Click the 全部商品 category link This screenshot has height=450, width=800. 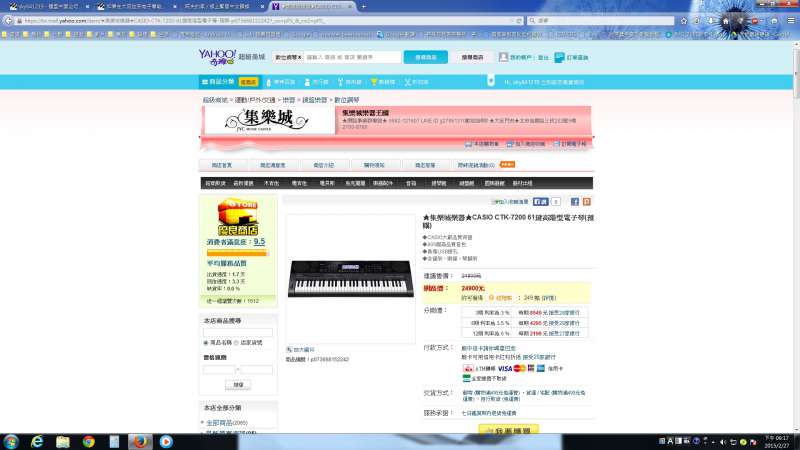point(223,423)
